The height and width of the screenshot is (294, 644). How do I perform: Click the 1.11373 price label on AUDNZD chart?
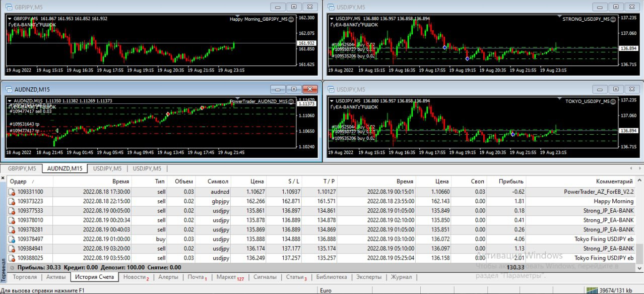click(x=307, y=103)
